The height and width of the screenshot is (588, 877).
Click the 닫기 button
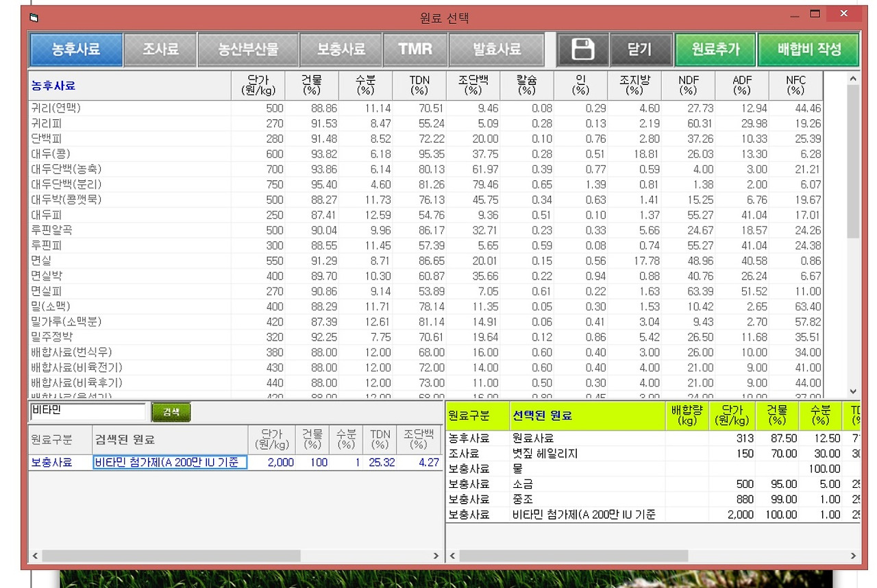pyautogui.click(x=640, y=49)
